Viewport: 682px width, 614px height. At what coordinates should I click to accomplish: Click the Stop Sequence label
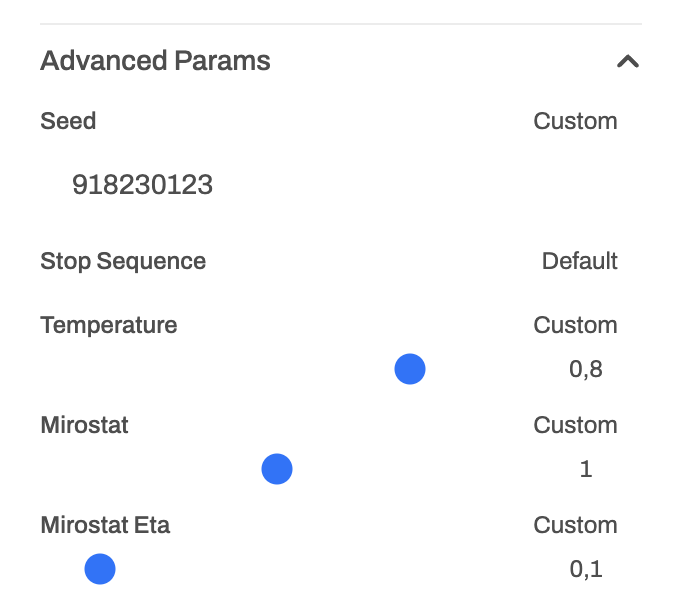(x=123, y=262)
